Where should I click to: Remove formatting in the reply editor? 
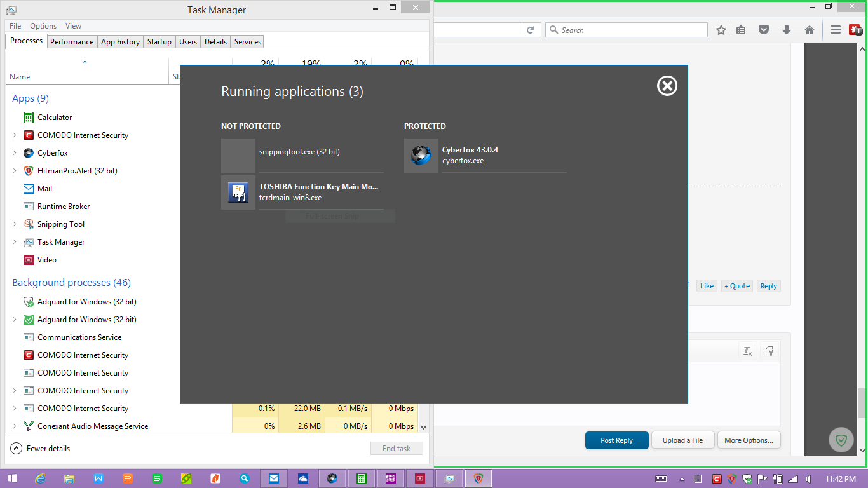click(x=748, y=351)
